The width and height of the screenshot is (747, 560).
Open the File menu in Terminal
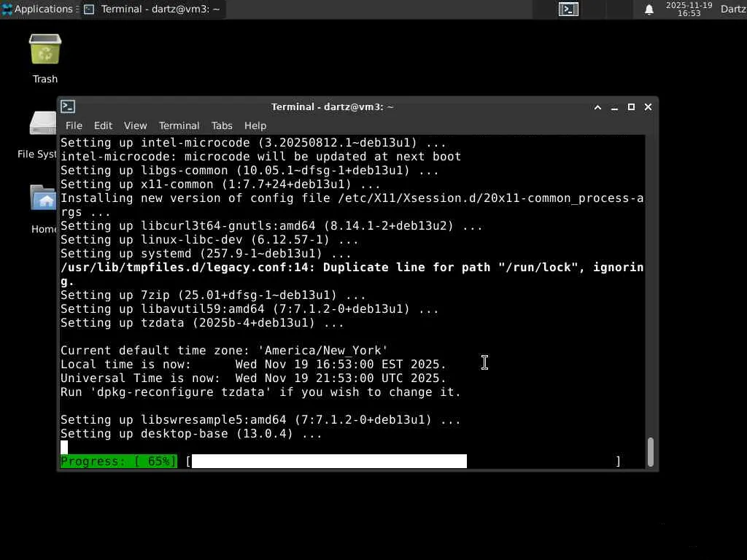(74, 125)
